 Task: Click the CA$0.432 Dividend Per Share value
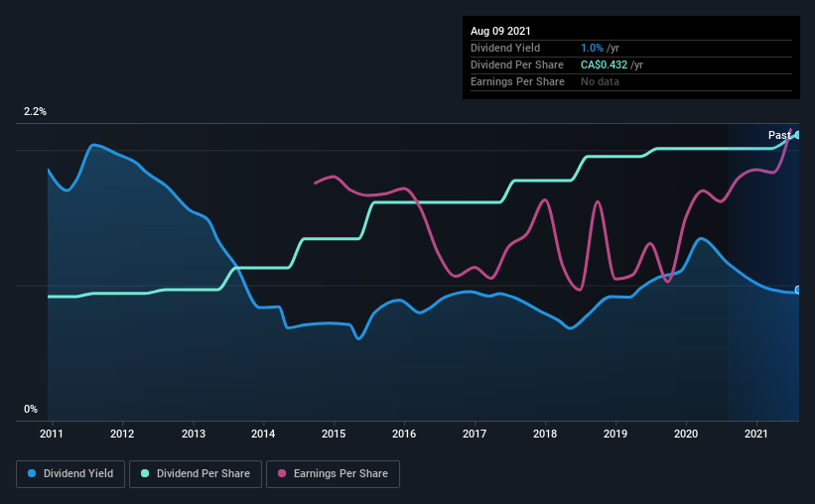point(604,64)
